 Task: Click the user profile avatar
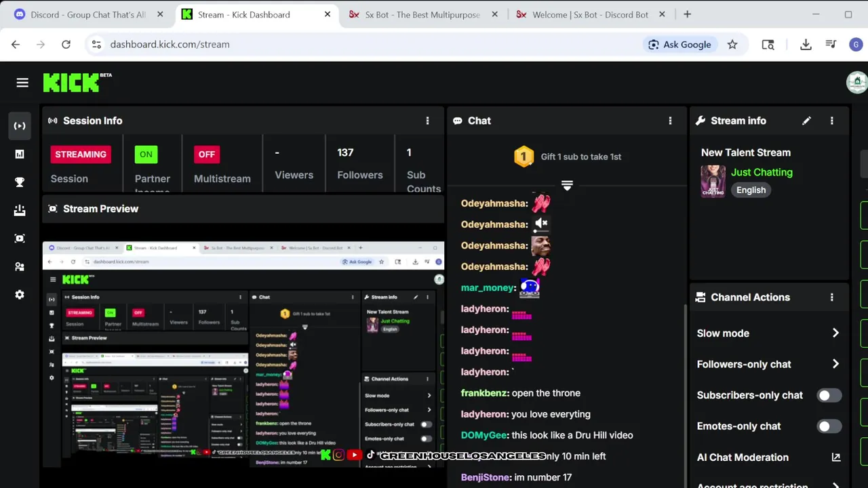click(857, 83)
